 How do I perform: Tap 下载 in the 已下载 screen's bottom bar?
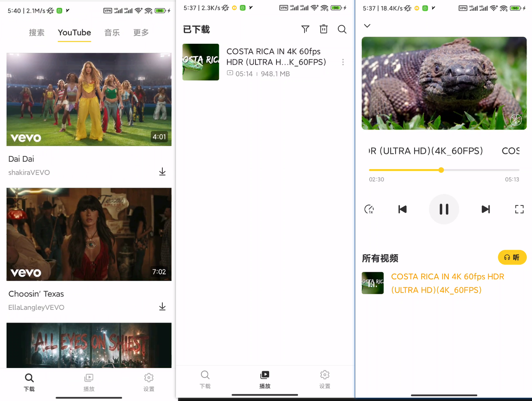point(205,380)
